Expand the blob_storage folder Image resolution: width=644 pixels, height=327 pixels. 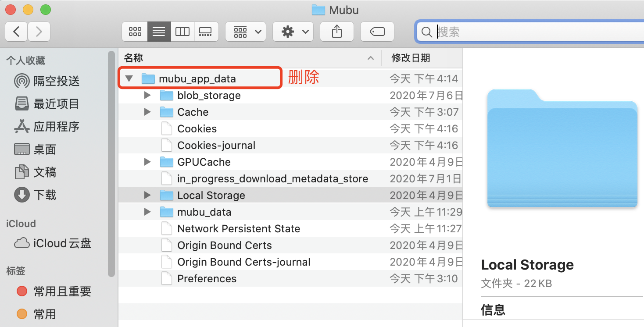click(147, 96)
